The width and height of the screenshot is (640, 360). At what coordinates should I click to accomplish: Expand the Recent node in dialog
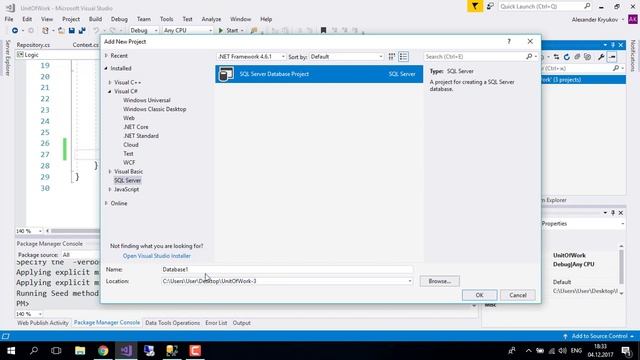click(106, 56)
